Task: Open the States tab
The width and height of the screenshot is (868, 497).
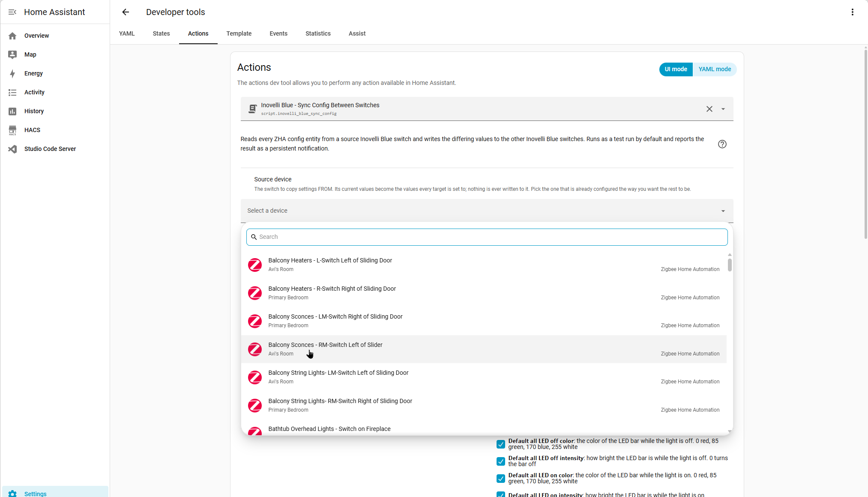Action: [x=161, y=33]
